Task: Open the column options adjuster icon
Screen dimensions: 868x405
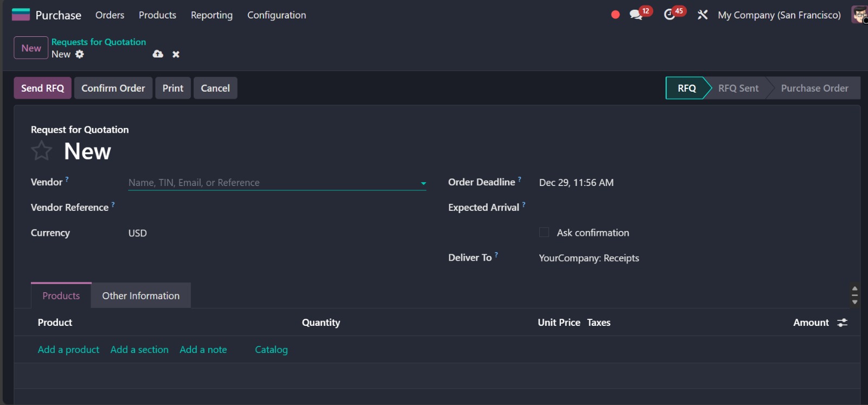Action: [x=842, y=323]
